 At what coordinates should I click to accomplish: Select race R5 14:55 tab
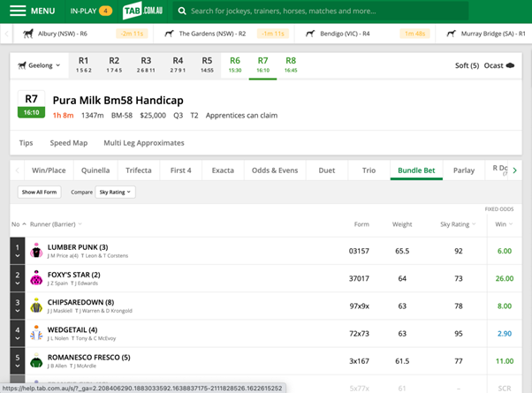[x=207, y=64]
